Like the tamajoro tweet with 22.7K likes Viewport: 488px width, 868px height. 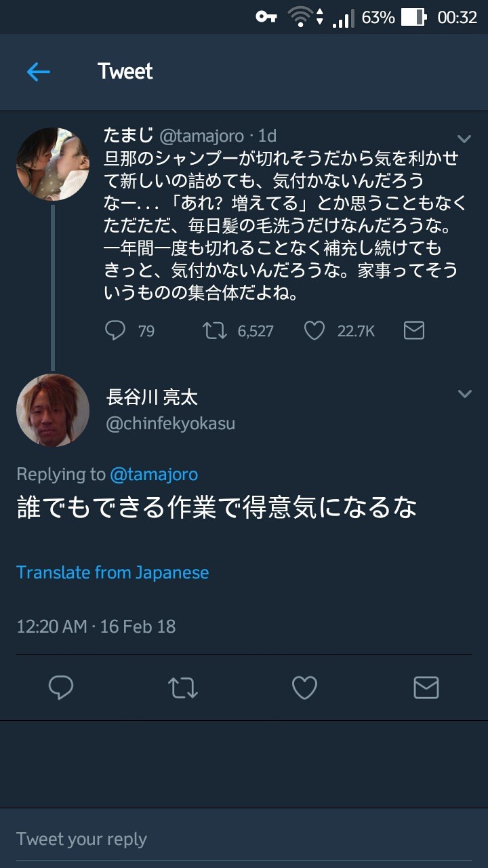coord(314,330)
